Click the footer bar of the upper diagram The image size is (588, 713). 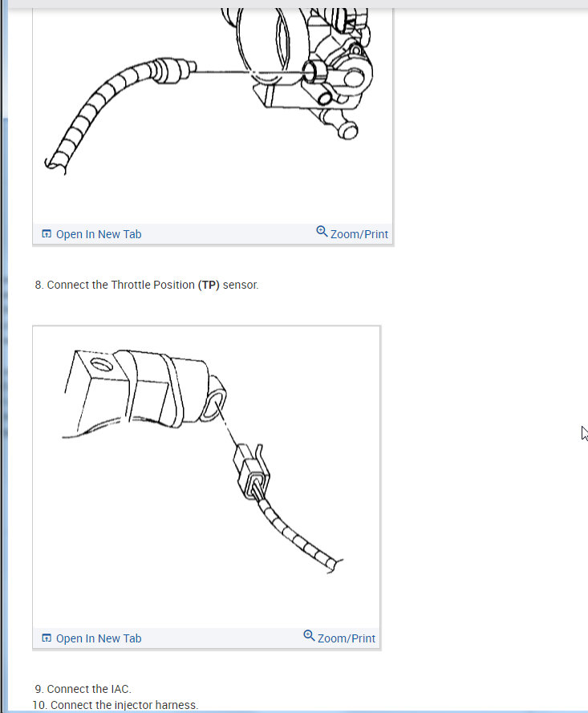[x=213, y=233]
